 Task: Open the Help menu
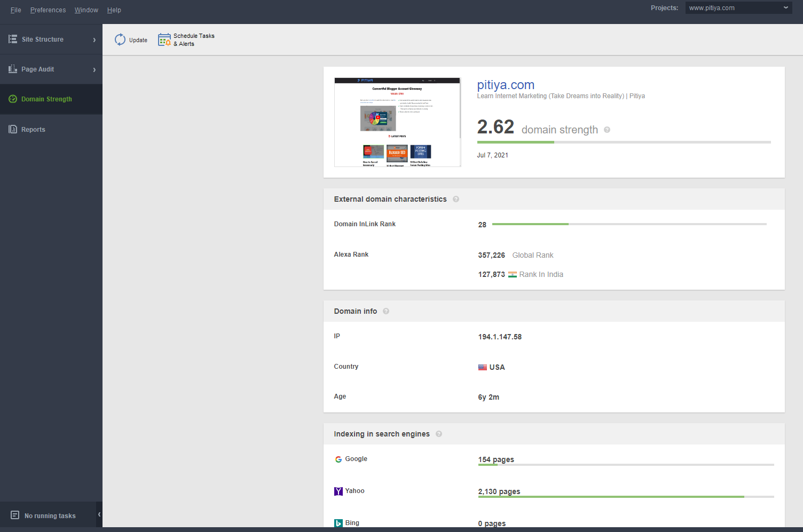114,10
